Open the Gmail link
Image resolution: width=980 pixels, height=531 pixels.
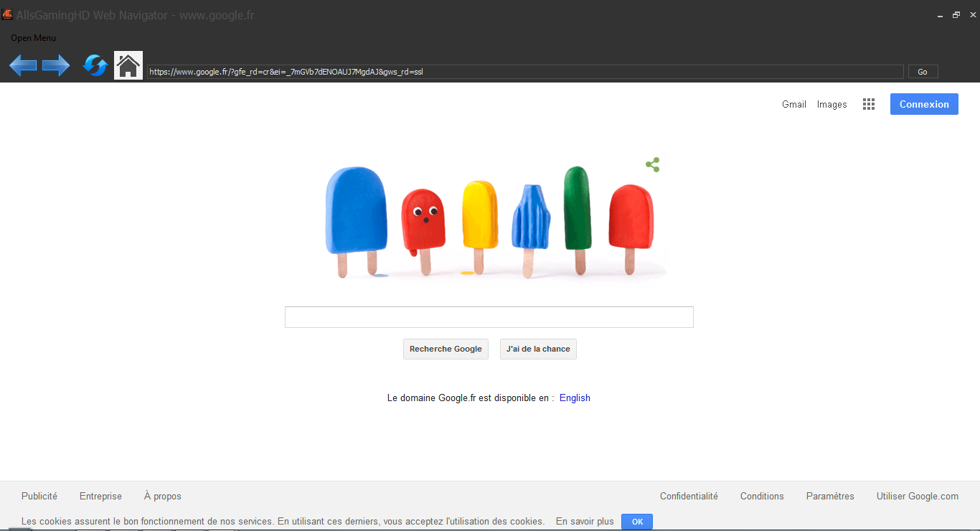click(794, 104)
